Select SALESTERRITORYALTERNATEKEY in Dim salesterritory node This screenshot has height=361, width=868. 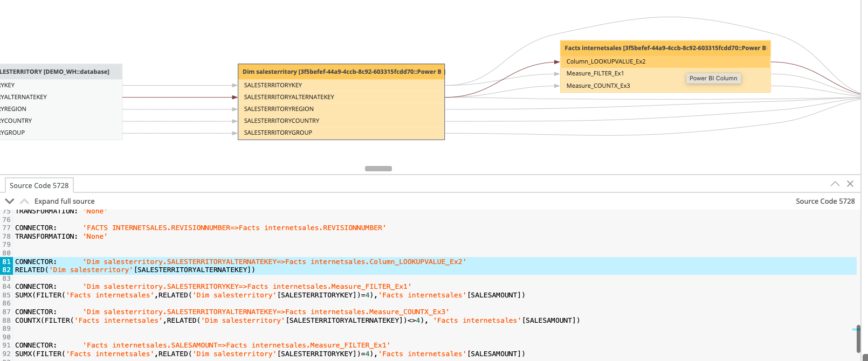click(x=289, y=97)
